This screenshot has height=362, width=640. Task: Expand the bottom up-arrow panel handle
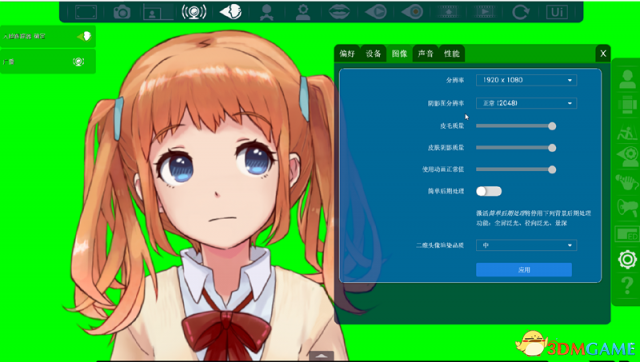pos(322,356)
